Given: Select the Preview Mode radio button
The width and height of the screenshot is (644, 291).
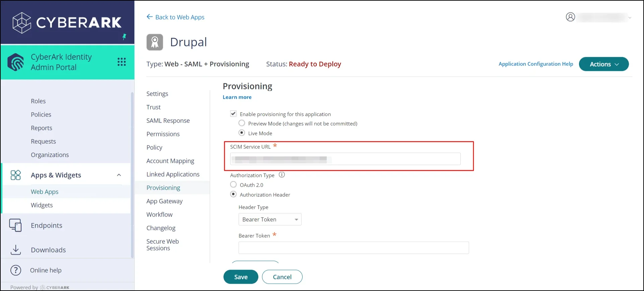Looking at the screenshot, I should pyautogui.click(x=242, y=123).
